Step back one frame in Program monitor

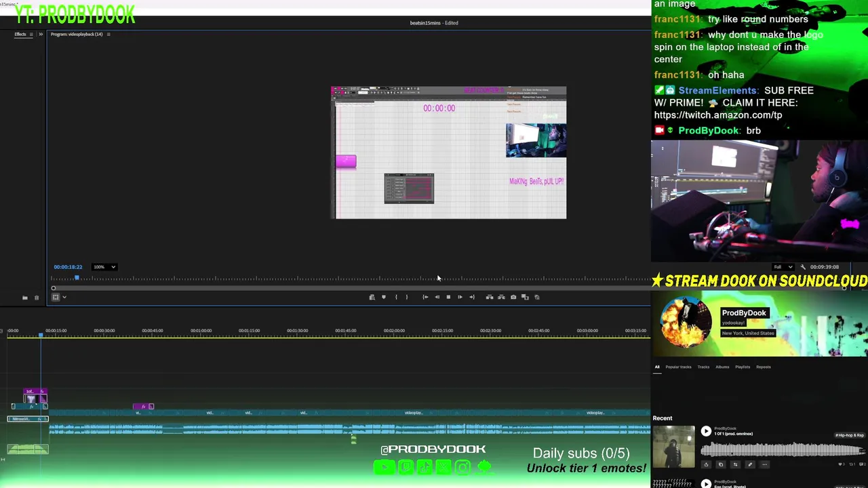[437, 297]
